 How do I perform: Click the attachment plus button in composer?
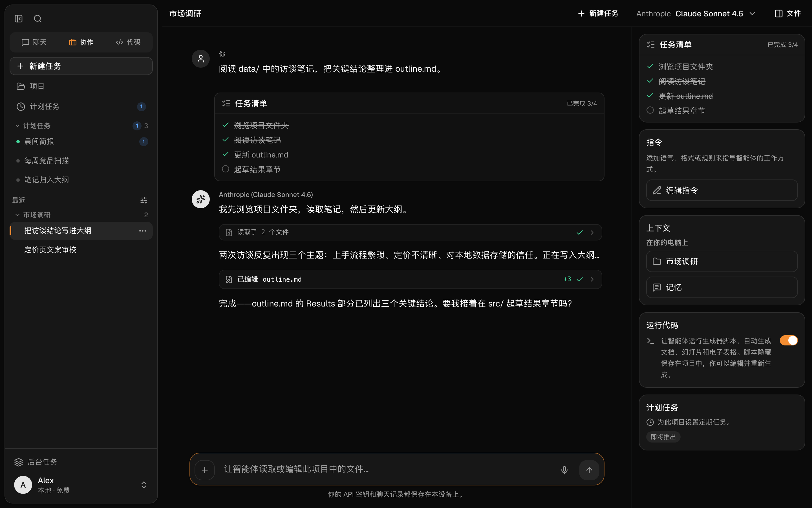(x=205, y=470)
